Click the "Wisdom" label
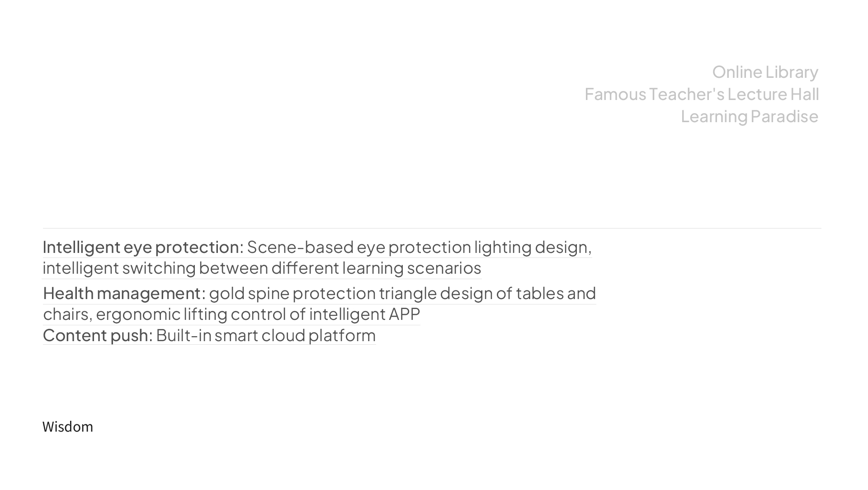The image size is (868, 490). tap(68, 427)
